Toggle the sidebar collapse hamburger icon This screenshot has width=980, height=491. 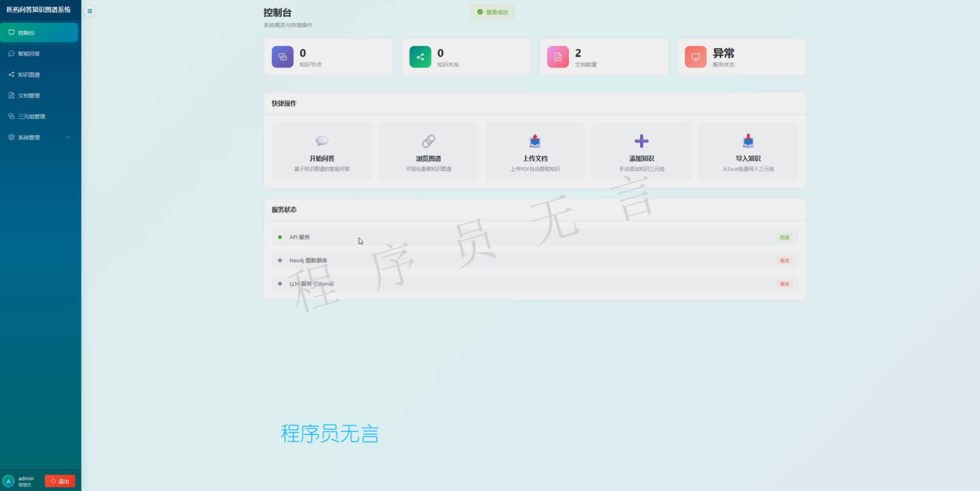90,11
